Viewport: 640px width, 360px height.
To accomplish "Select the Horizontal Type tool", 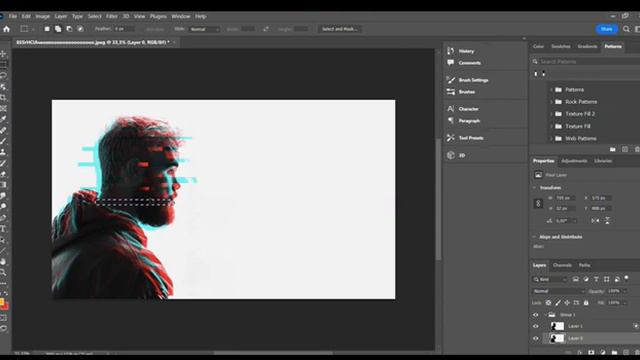I will [3, 229].
